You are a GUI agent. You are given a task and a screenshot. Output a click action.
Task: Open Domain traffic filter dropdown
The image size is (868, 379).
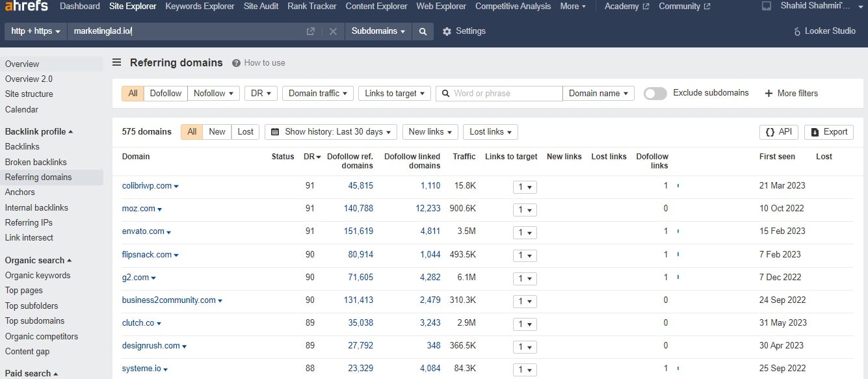[x=318, y=94]
